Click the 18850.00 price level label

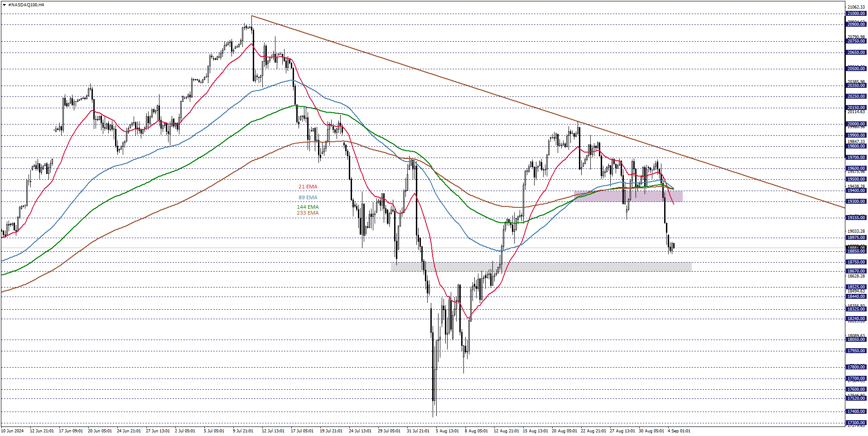pyautogui.click(x=856, y=251)
